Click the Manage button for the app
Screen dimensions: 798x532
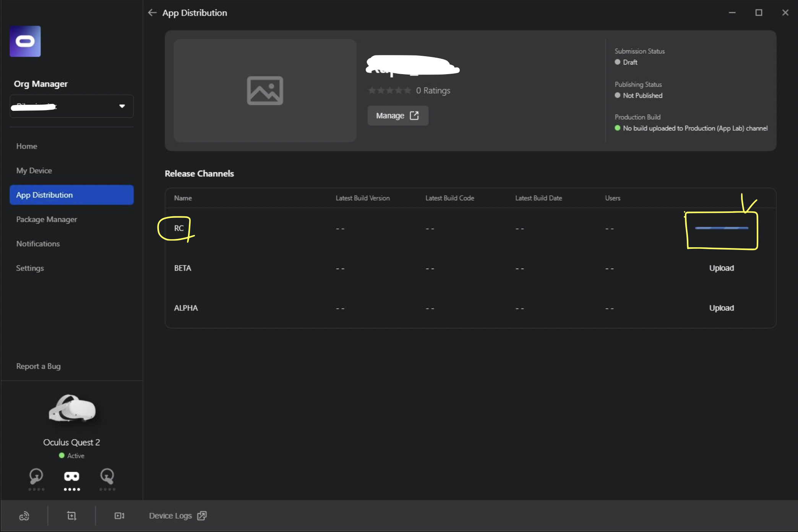point(397,115)
